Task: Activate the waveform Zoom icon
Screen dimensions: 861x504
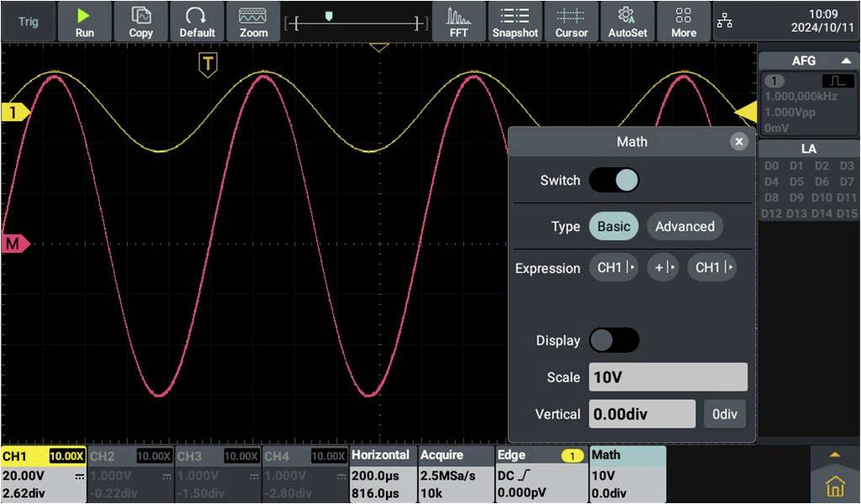Action: coord(253,21)
